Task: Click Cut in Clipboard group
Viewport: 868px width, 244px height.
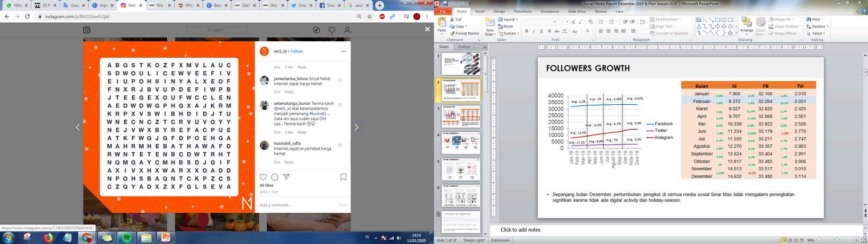Action: pyautogui.click(x=455, y=20)
